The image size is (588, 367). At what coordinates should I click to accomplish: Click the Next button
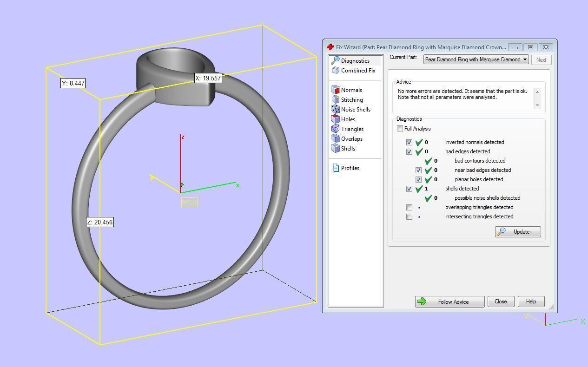(541, 59)
